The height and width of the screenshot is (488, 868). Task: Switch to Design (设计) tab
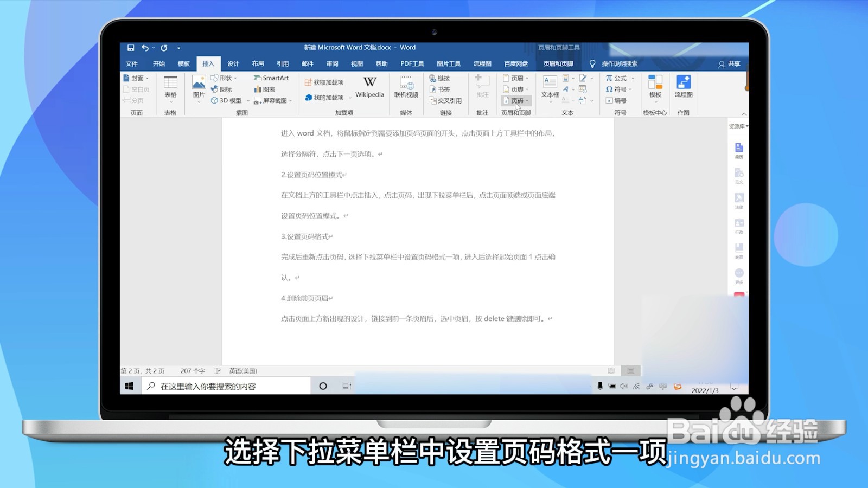click(x=233, y=64)
